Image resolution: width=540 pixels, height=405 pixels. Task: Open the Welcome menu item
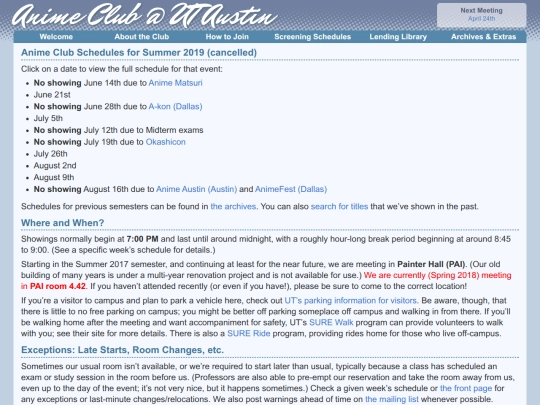click(x=56, y=37)
